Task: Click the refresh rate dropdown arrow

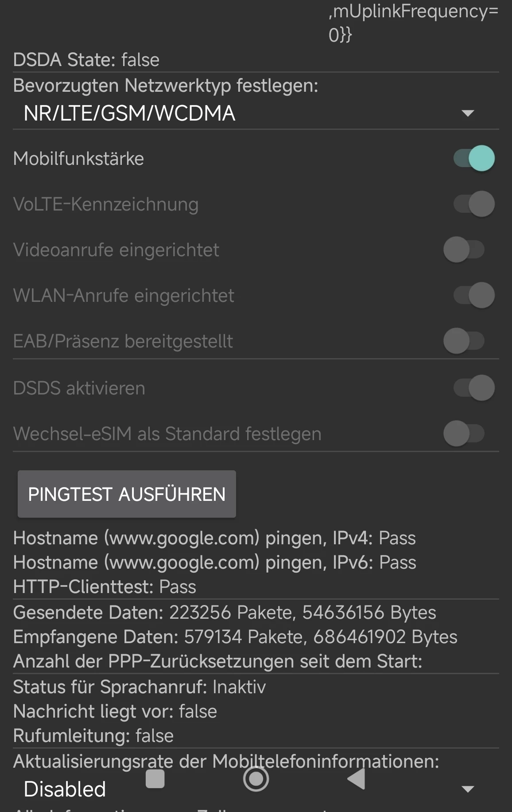Action: 468,789
